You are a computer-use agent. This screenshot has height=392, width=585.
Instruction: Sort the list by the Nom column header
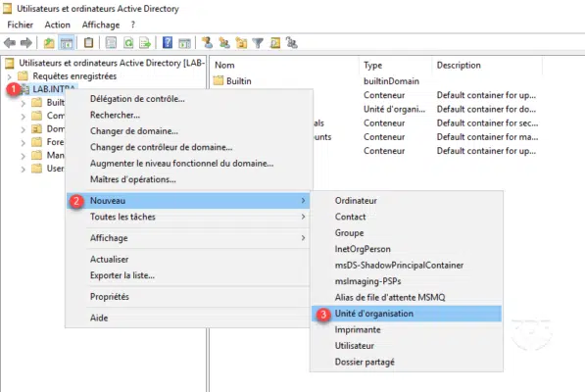pos(285,65)
